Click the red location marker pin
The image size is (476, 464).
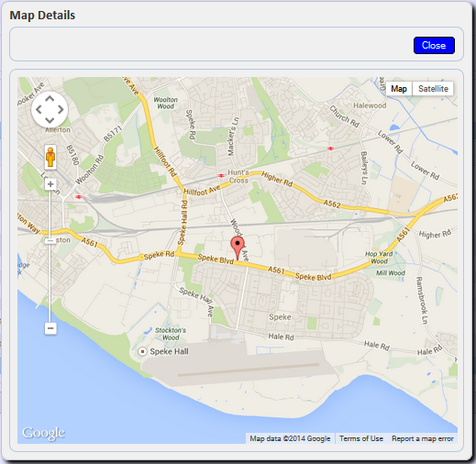(238, 248)
